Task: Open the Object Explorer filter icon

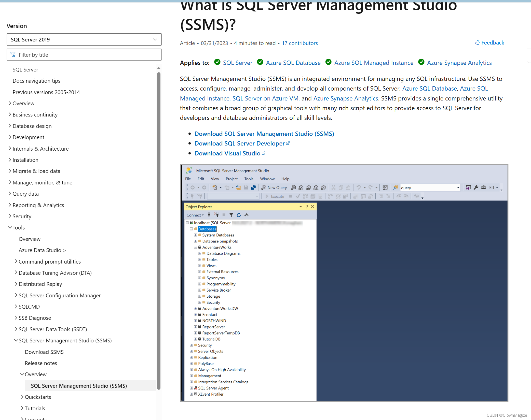Action: pyautogui.click(x=231, y=215)
